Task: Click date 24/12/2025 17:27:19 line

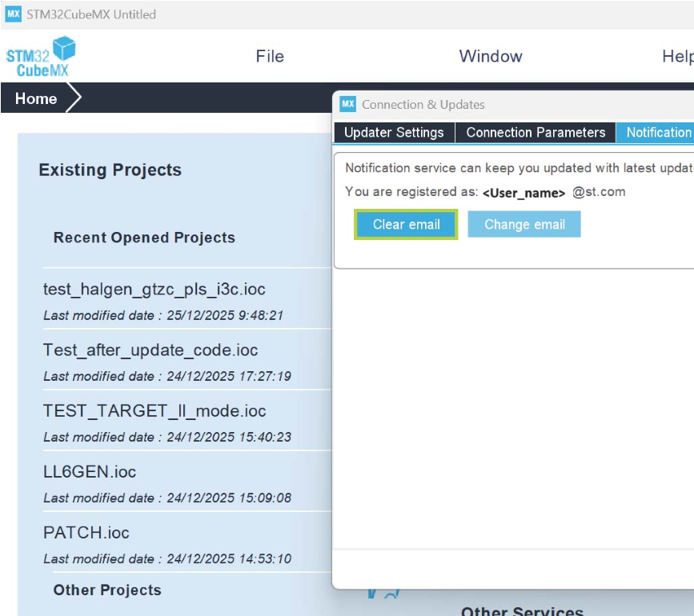Action: click(x=167, y=376)
